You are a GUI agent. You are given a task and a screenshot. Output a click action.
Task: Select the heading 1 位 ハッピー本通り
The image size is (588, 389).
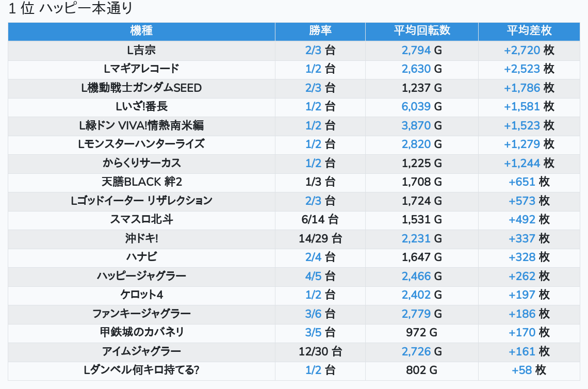point(71,8)
